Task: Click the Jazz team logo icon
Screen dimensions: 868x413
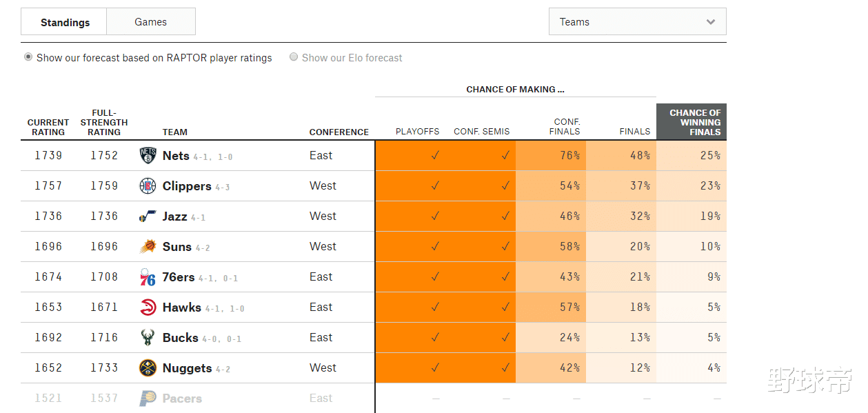Action: [x=148, y=216]
